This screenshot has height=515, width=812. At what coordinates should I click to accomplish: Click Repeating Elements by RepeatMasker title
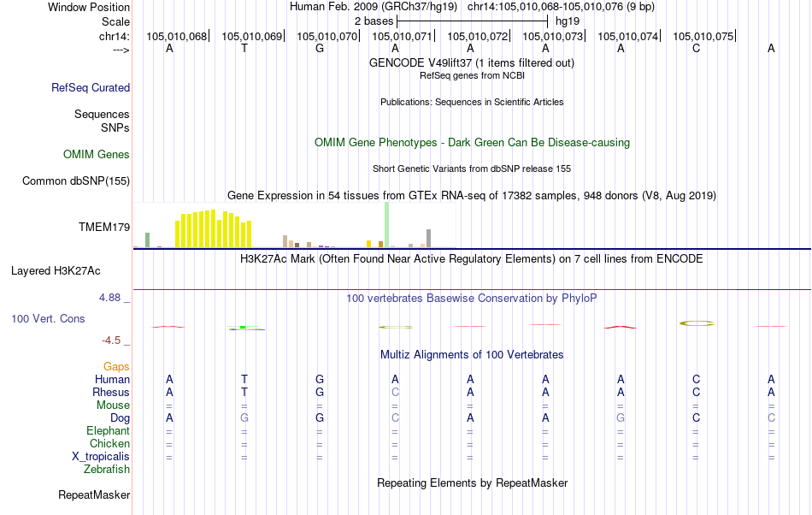click(x=472, y=482)
